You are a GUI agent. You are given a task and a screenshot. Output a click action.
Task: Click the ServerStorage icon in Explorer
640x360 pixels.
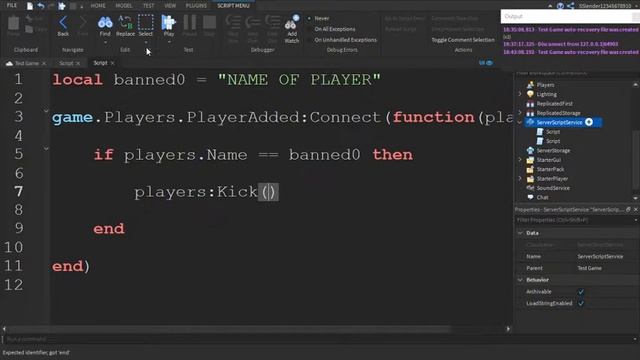coord(530,151)
